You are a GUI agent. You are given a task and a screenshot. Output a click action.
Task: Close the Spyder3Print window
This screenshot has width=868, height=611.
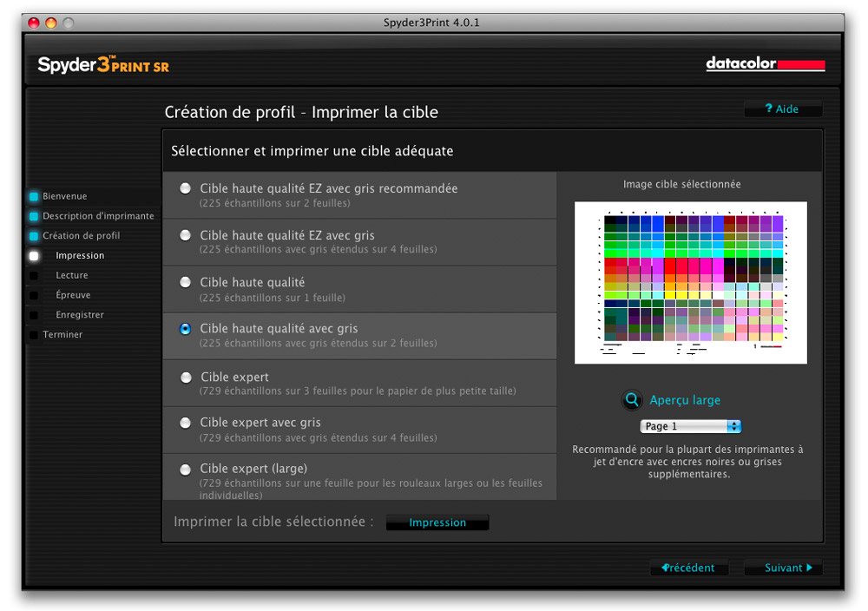coord(35,23)
